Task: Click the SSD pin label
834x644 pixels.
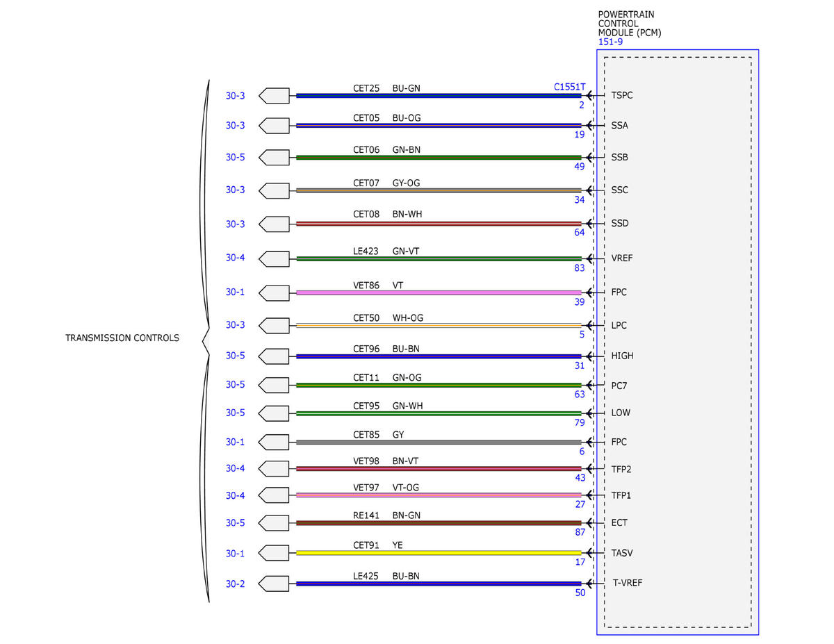Action: click(620, 224)
